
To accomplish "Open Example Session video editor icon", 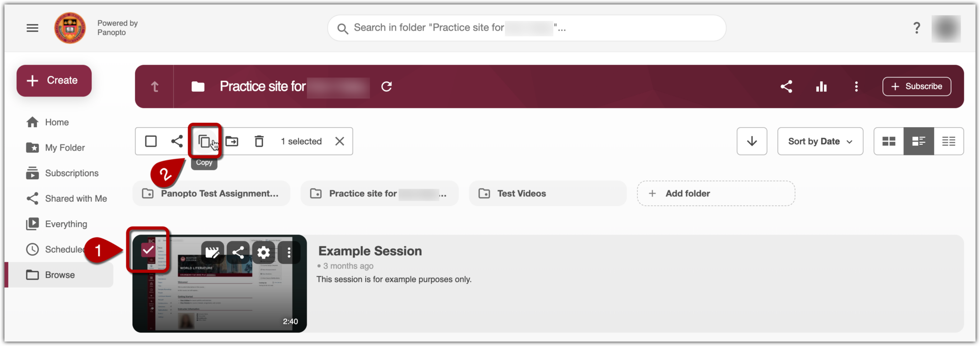I will tap(212, 252).
